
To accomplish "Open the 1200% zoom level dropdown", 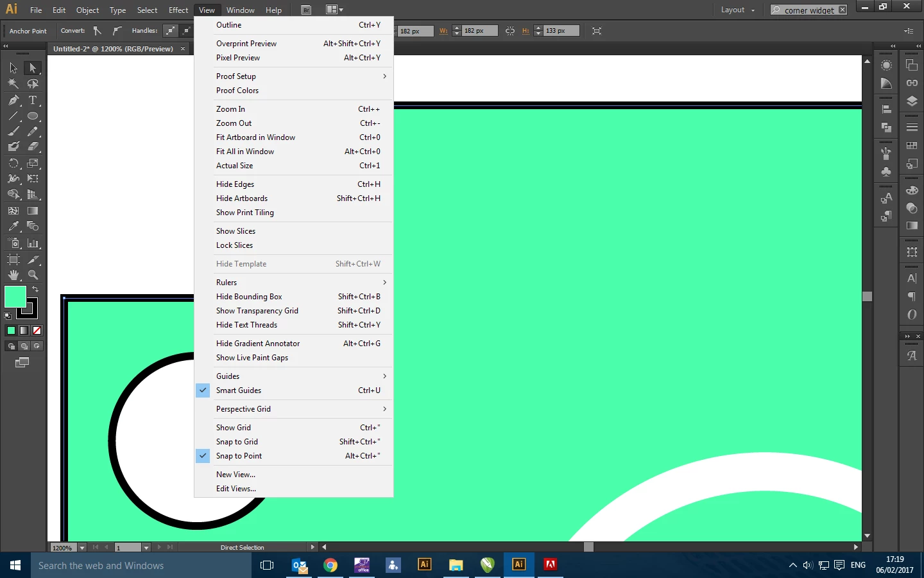I will coord(82,548).
